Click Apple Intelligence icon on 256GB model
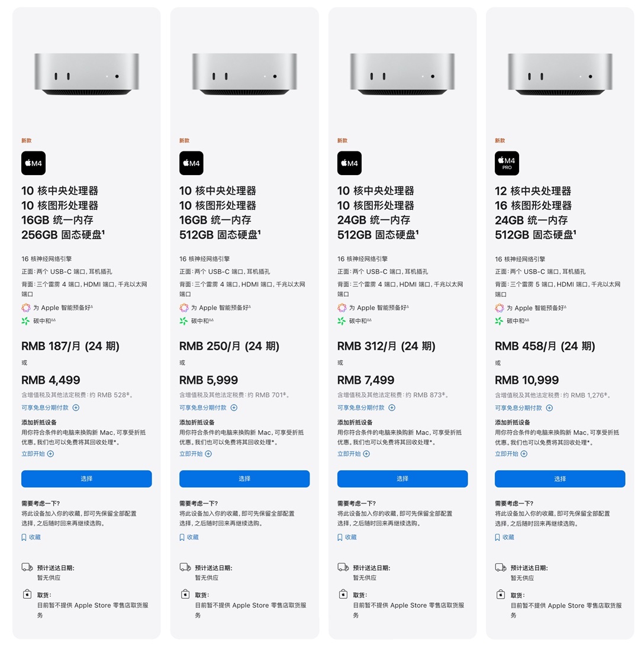The image size is (644, 646). point(26,308)
